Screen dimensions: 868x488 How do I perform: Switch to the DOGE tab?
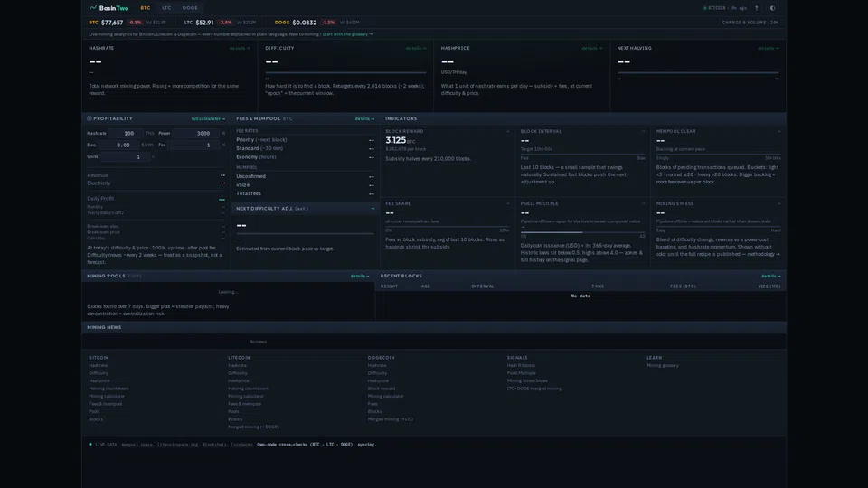pyautogui.click(x=190, y=8)
